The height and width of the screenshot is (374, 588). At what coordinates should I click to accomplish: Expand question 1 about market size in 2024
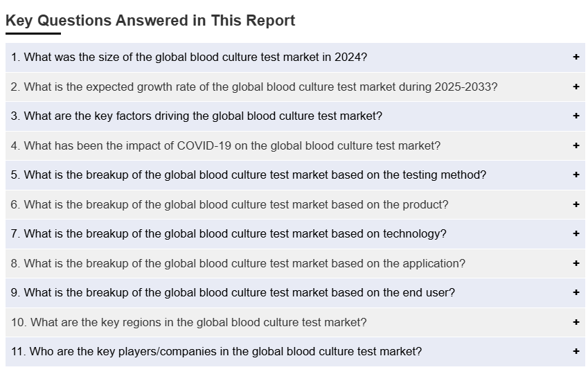pyautogui.click(x=188, y=57)
